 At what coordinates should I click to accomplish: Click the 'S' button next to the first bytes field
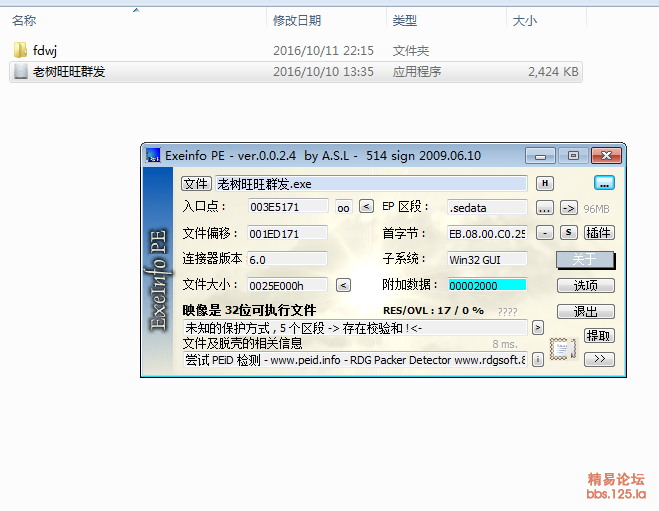coord(569,233)
